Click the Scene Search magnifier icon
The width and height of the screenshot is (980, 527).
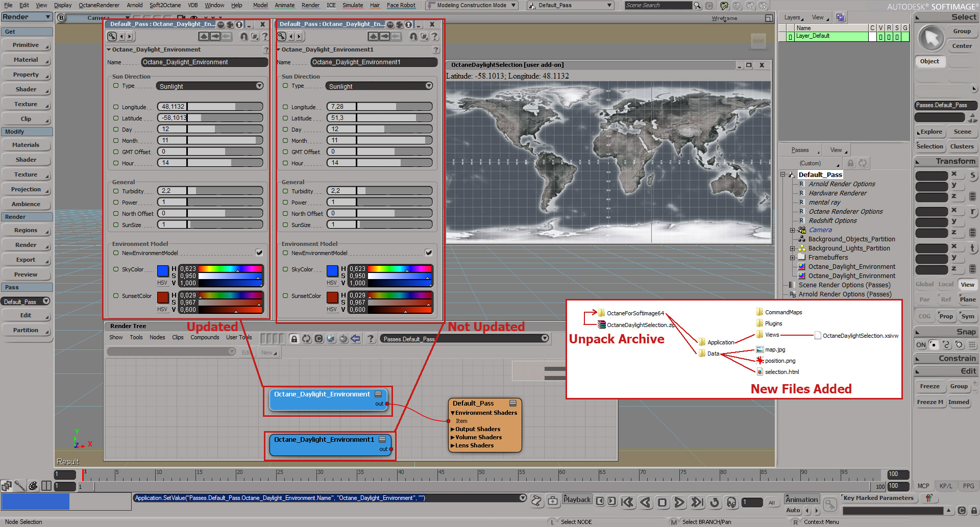coord(697,6)
